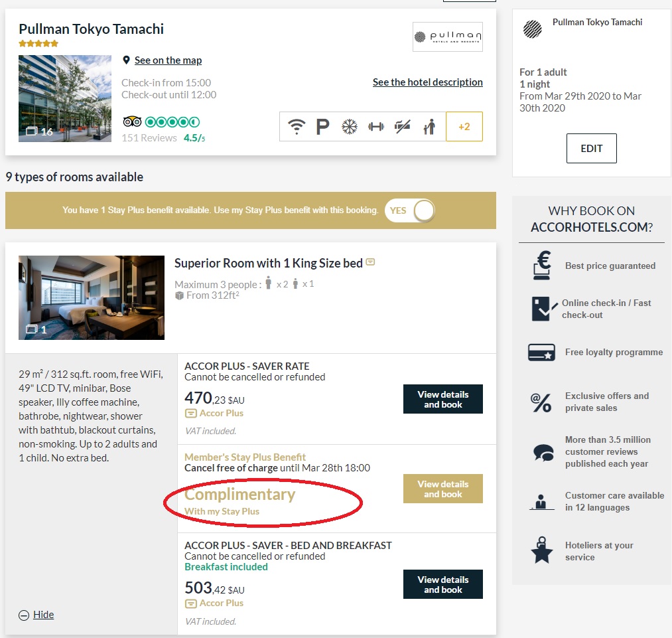Viewport: 672px width, 638px height.
Task: Click the minus circle icon beside Hide
Action: (24, 615)
